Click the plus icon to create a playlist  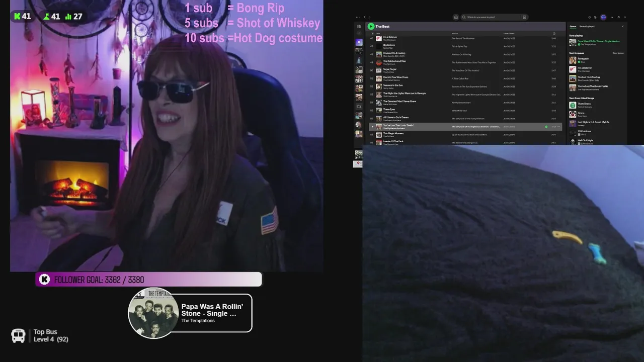click(x=359, y=33)
